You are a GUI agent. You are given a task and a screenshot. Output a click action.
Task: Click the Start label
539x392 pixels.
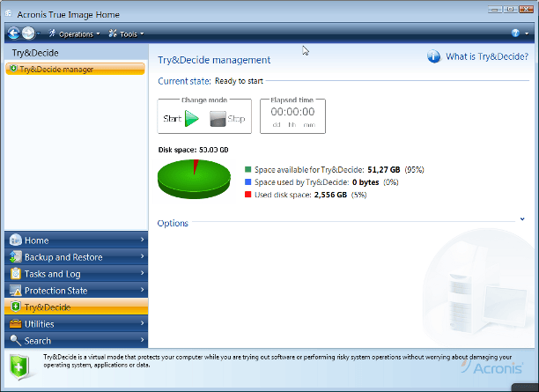click(x=173, y=119)
